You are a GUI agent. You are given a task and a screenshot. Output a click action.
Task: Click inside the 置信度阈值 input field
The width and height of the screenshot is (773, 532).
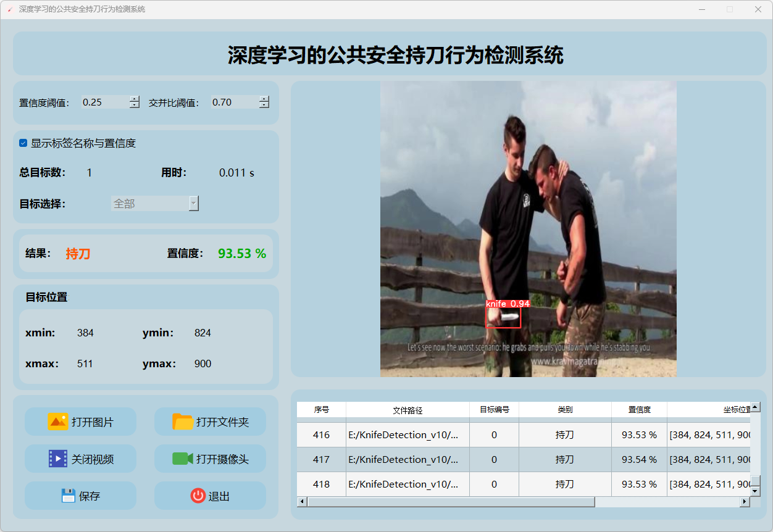(x=104, y=102)
